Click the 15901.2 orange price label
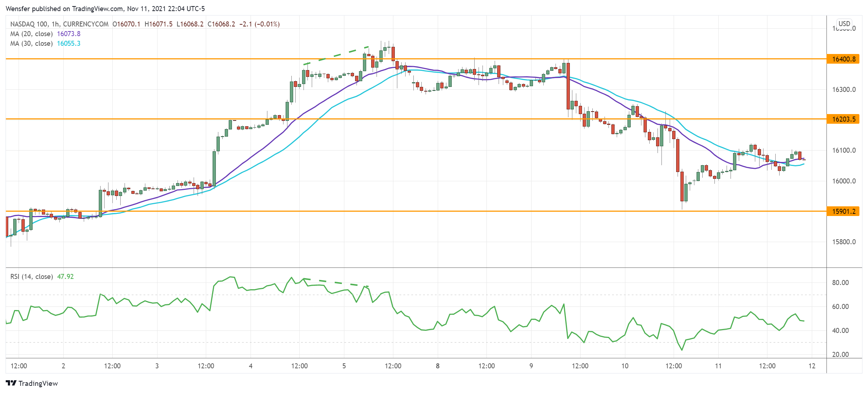Screen dimensions: 868x393 click(x=844, y=211)
